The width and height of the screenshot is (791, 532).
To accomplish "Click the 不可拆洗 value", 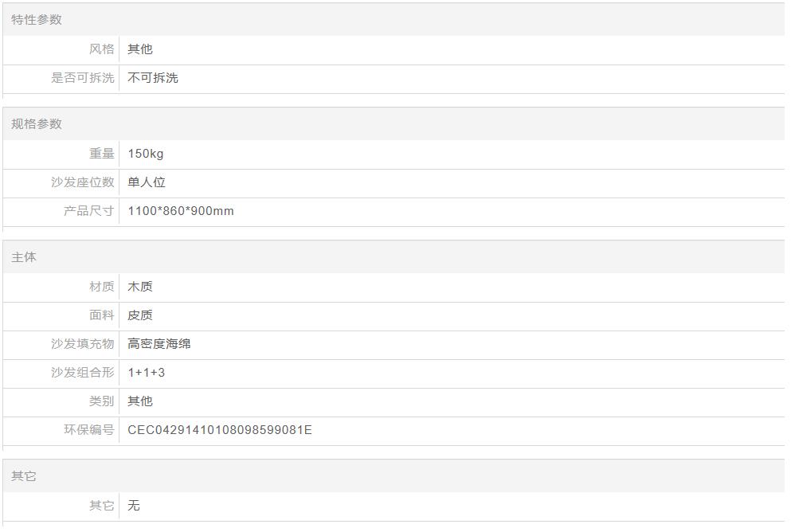I will coord(153,78).
